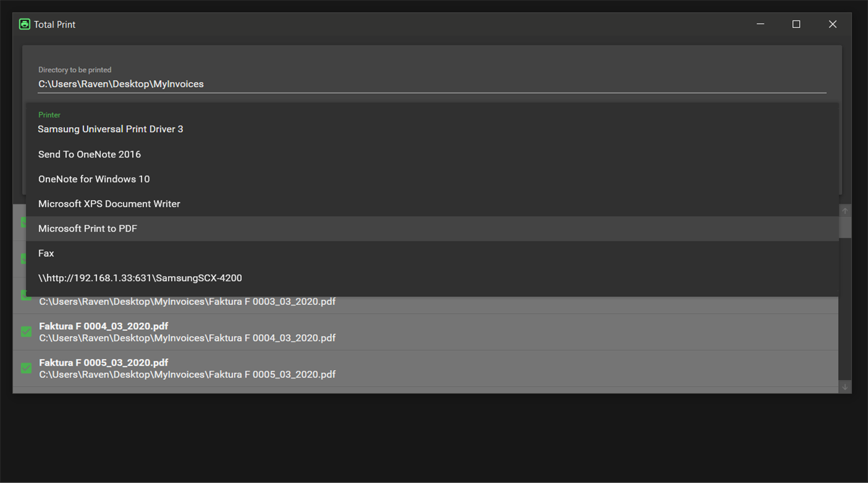
Task: Click the scroll-up arrow of the file list
Action: pos(844,211)
